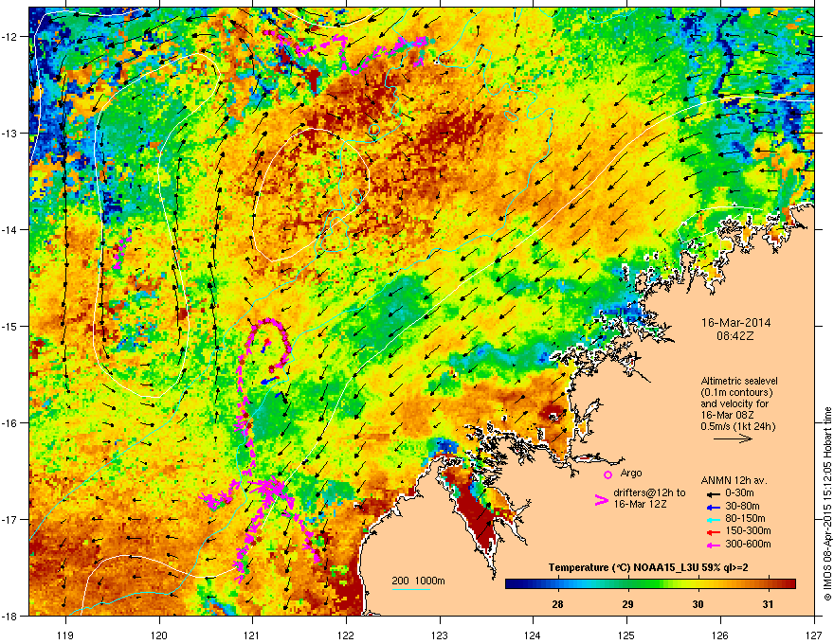834x644 pixels.
Task: Click the 'ANMN 12h av.' legend heading
Action: click(734, 480)
